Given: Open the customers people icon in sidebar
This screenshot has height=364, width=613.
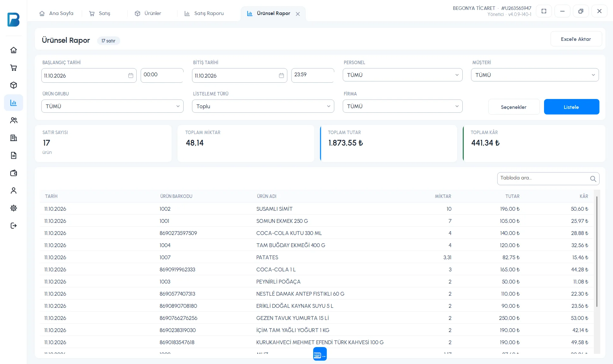Looking at the screenshot, I should coord(13,120).
